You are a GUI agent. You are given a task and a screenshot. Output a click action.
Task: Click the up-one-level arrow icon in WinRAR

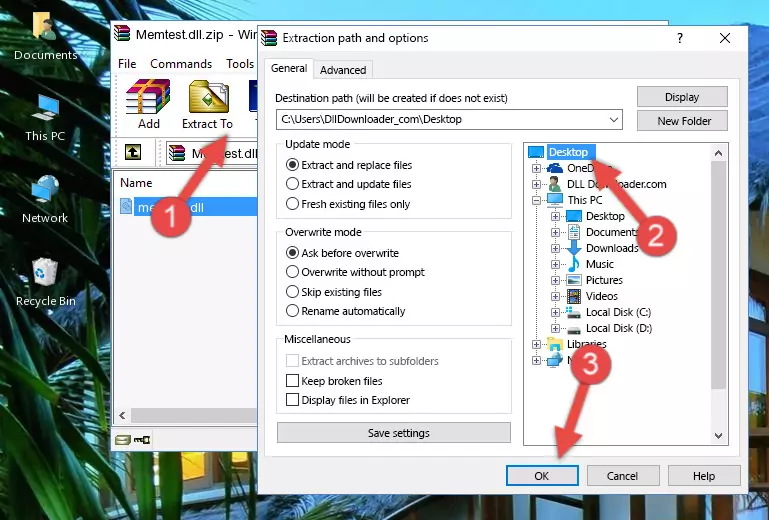[x=133, y=152]
